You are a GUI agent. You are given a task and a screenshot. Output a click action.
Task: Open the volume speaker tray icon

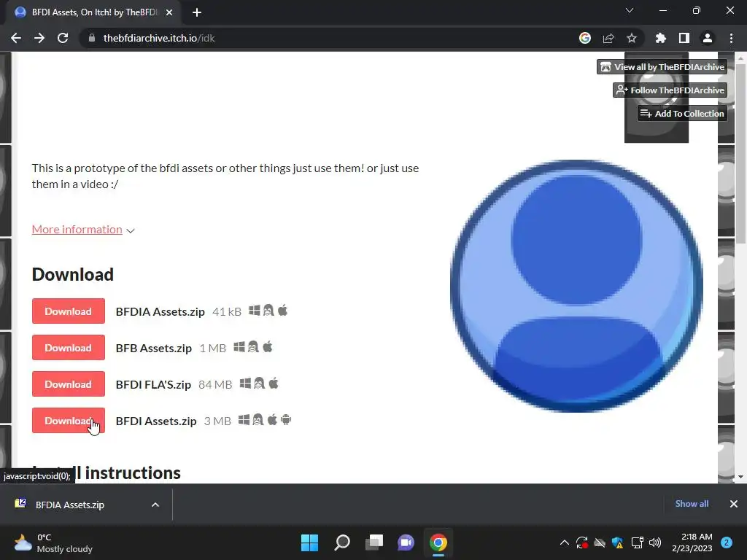click(655, 542)
